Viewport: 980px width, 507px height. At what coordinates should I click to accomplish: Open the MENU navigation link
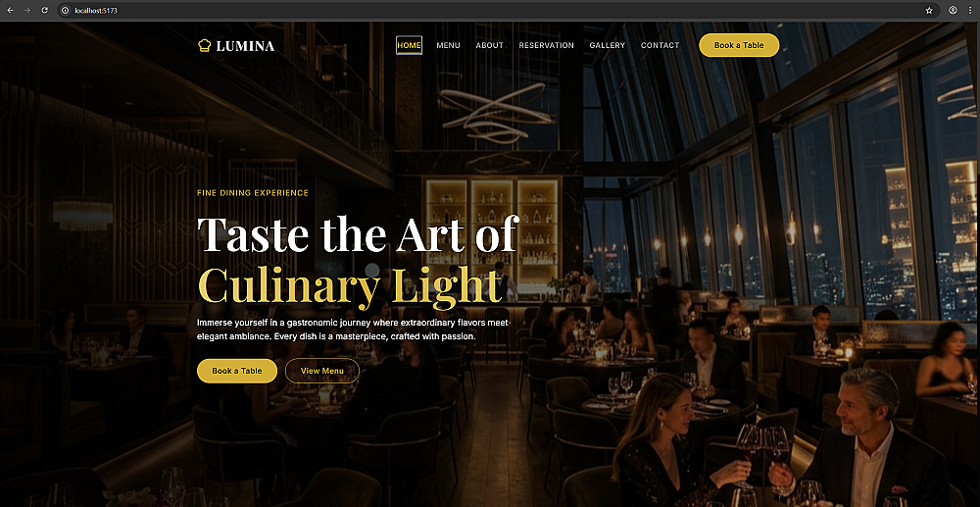448,45
